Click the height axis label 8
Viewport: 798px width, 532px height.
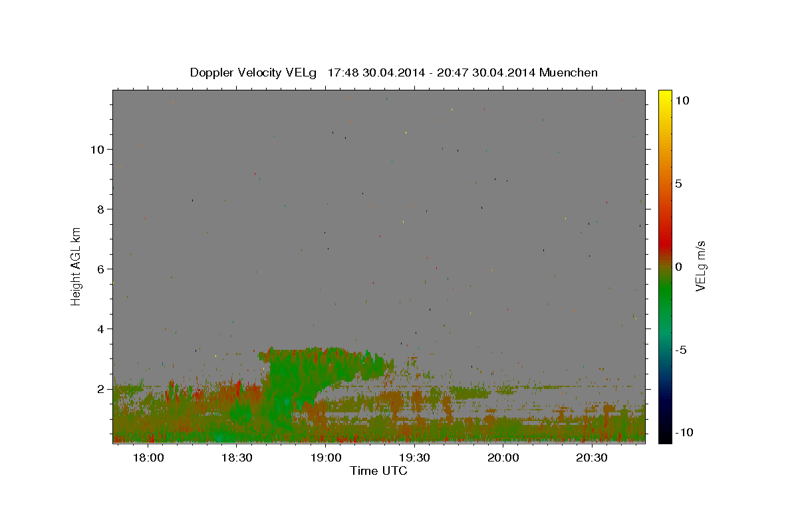100,209
